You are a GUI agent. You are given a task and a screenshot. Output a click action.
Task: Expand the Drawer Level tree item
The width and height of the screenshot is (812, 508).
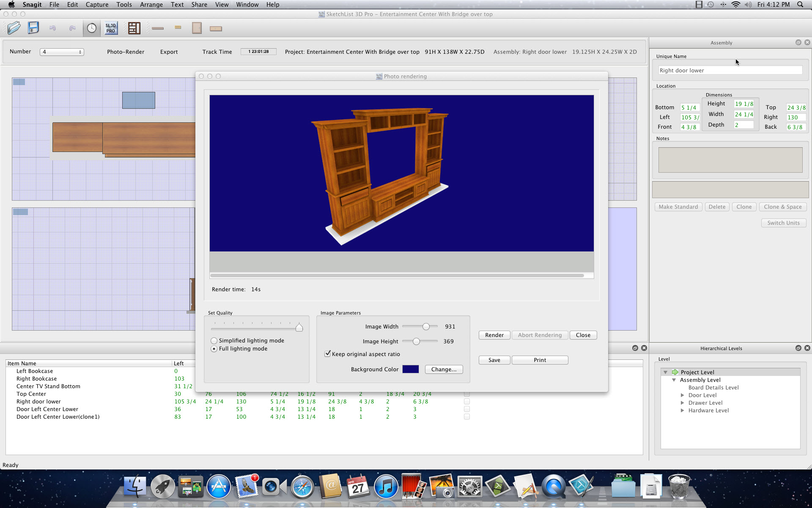pyautogui.click(x=682, y=403)
